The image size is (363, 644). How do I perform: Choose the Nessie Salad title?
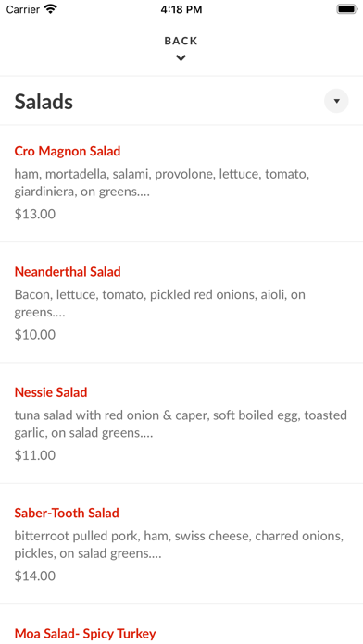coord(51,392)
